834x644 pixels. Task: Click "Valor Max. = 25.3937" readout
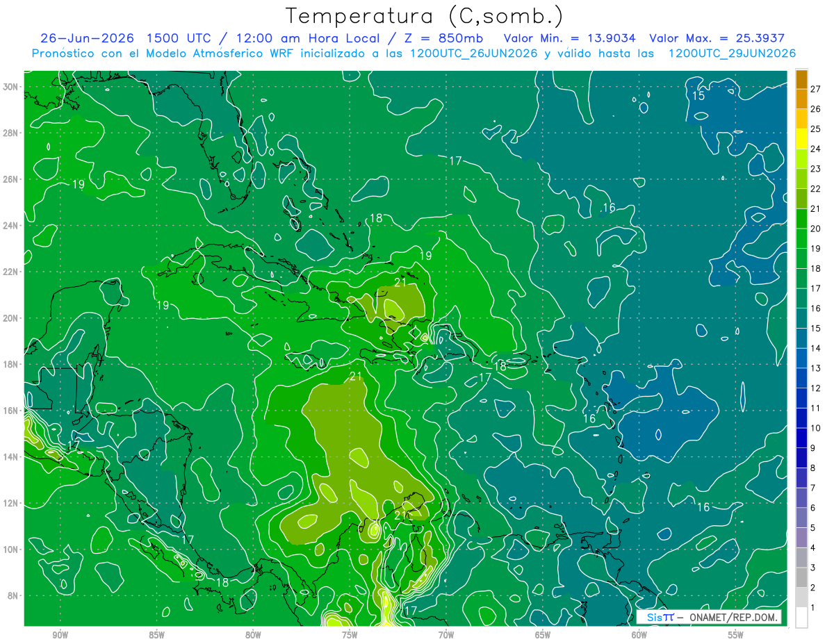click(x=717, y=38)
